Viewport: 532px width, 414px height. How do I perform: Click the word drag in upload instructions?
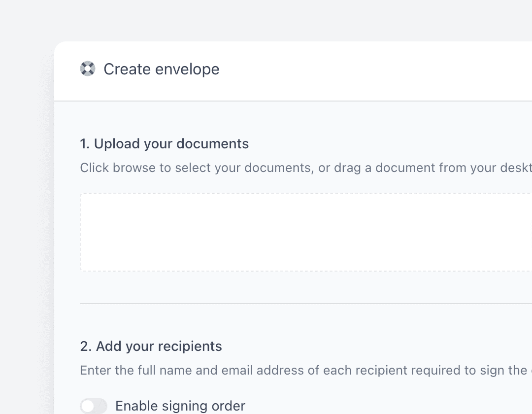click(x=347, y=168)
